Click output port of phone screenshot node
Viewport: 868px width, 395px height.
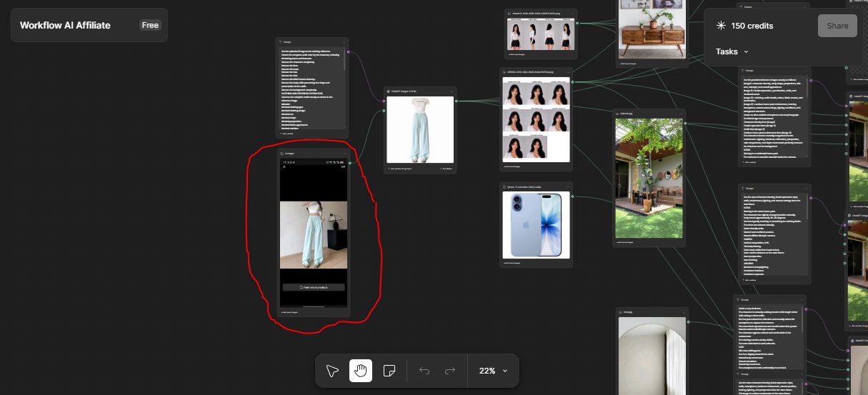coord(350,164)
